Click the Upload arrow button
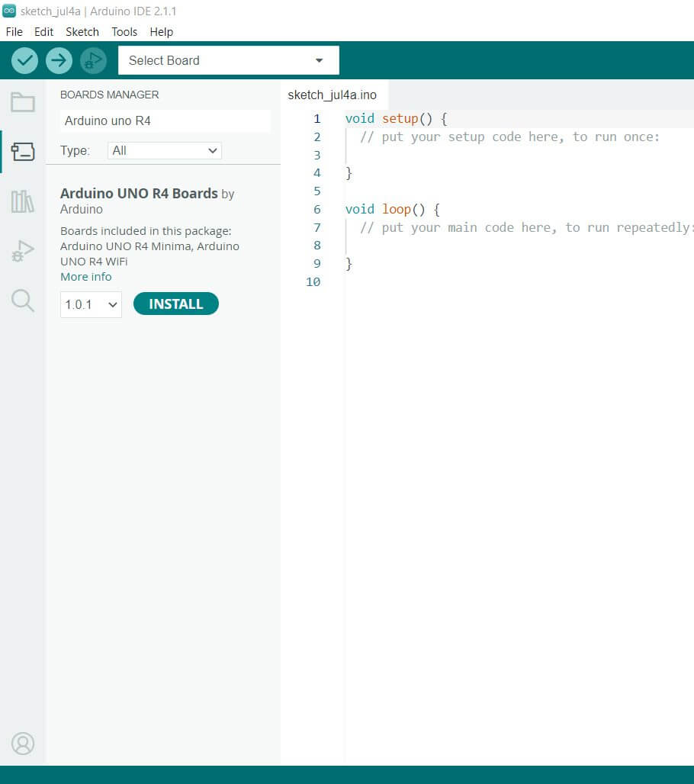Screen dimensions: 694x784 (59, 60)
